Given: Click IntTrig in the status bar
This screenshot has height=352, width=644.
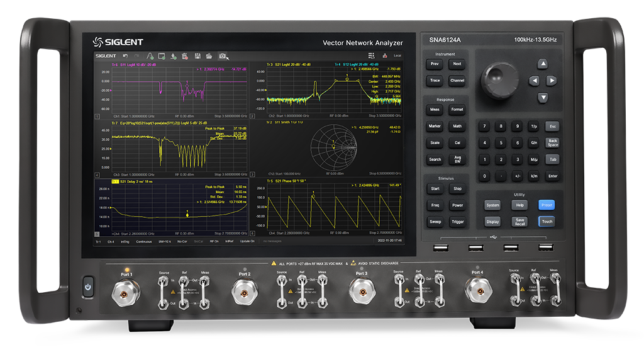Looking at the screenshot, I should click(x=125, y=241).
